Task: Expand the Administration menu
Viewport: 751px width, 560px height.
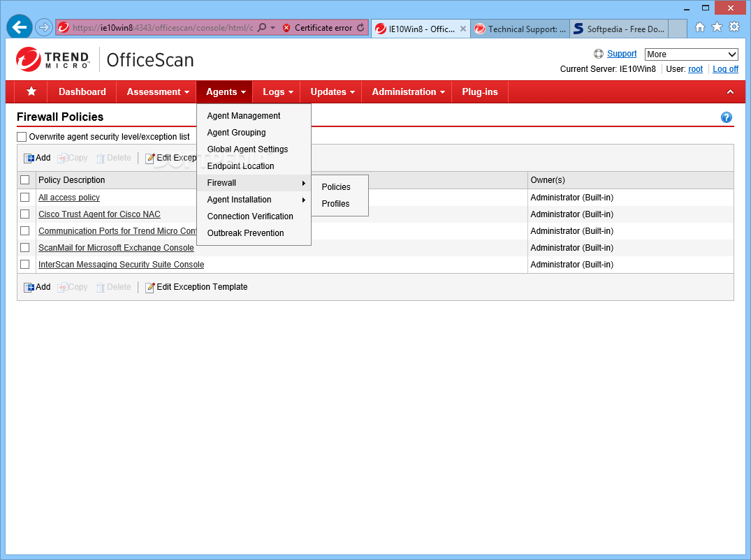Action: (408, 91)
